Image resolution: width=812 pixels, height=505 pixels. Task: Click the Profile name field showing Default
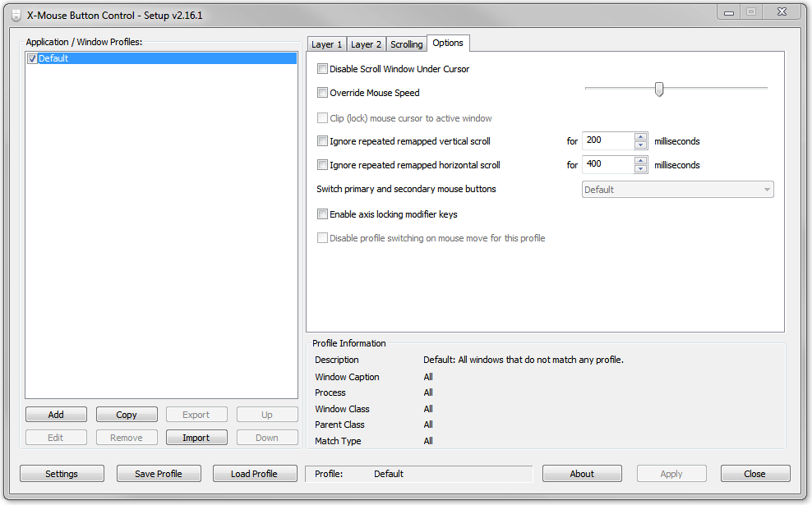pos(419,474)
